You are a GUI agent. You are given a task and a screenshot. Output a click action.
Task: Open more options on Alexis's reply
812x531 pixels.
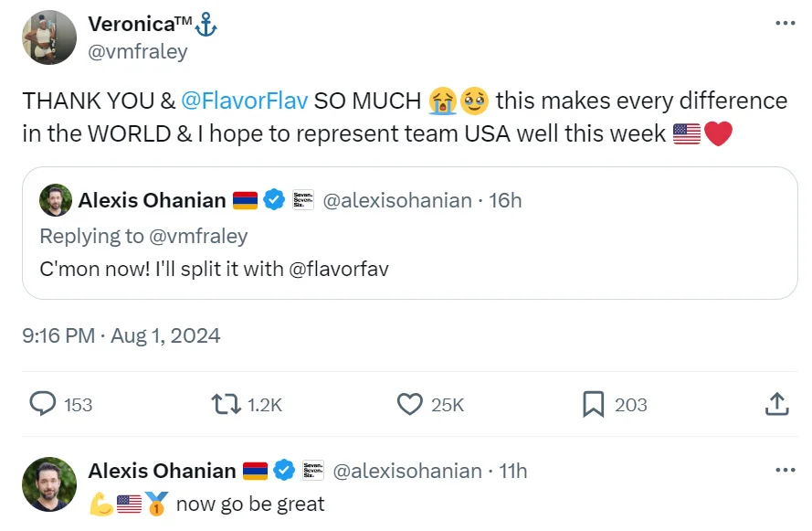[785, 471]
